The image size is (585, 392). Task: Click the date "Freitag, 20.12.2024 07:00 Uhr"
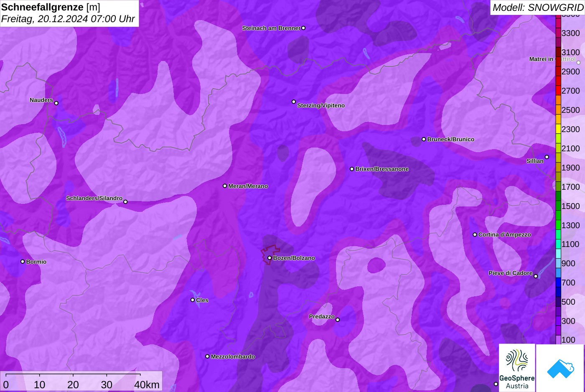(x=68, y=19)
